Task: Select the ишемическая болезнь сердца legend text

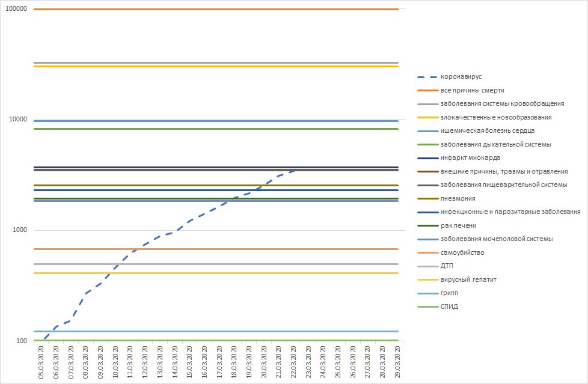Action: (488, 131)
